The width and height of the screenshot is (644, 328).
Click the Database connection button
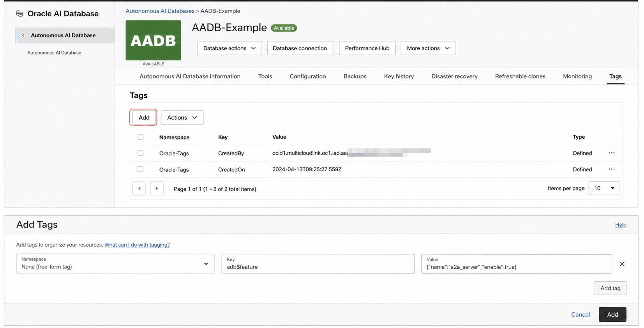tap(300, 48)
